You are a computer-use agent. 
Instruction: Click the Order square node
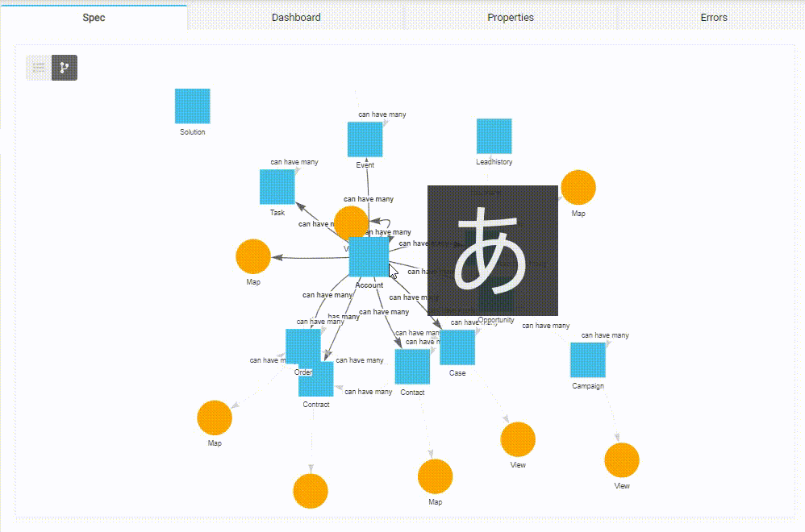point(303,347)
